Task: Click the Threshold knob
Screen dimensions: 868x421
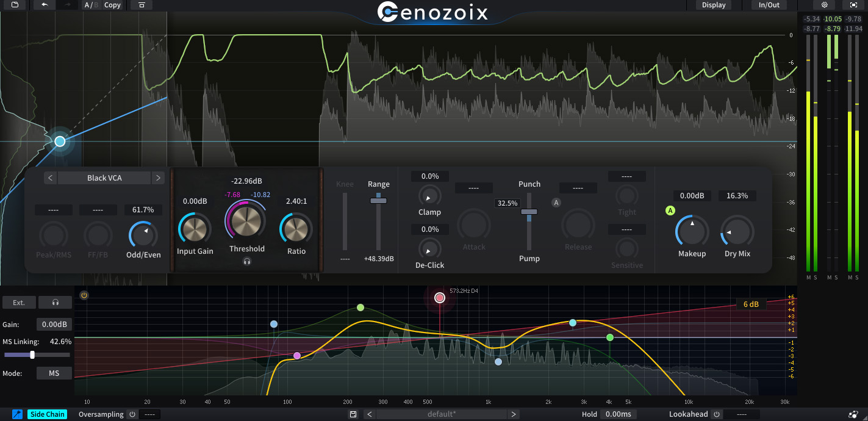Action: pyautogui.click(x=246, y=221)
